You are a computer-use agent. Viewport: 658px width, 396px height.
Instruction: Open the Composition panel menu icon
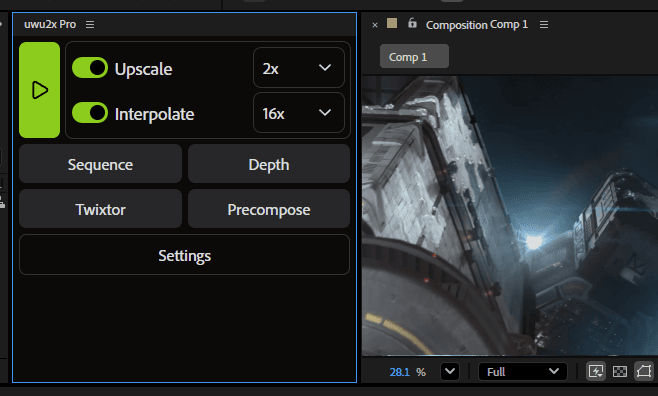pos(544,25)
